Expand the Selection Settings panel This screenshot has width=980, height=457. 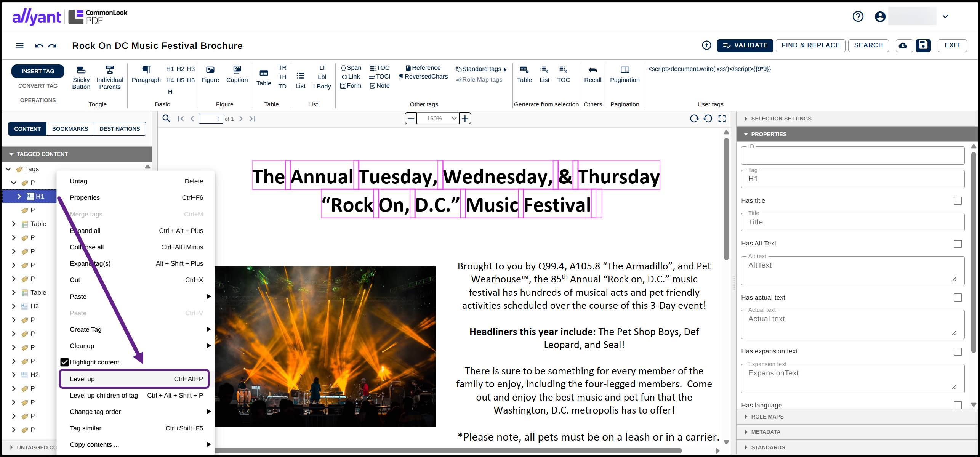click(x=857, y=119)
